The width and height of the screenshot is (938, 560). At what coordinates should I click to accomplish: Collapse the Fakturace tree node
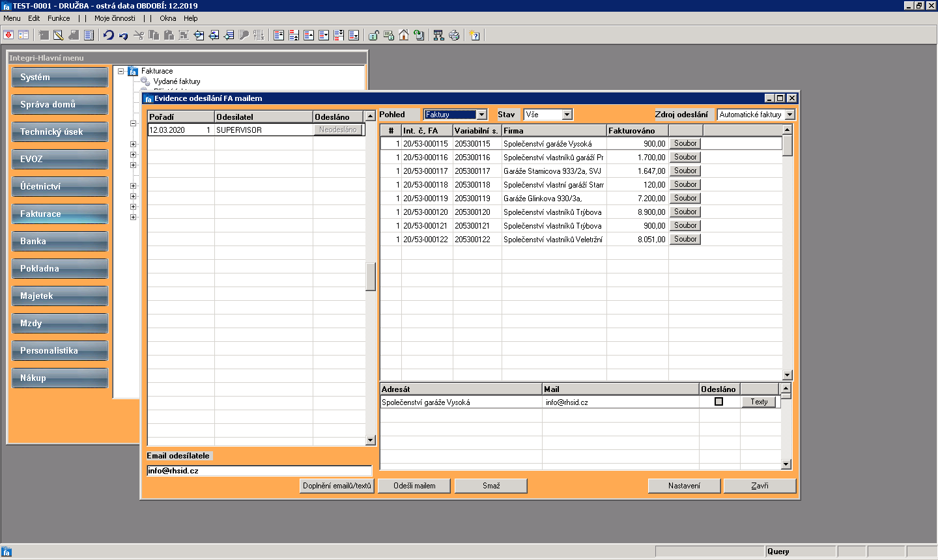coord(121,71)
